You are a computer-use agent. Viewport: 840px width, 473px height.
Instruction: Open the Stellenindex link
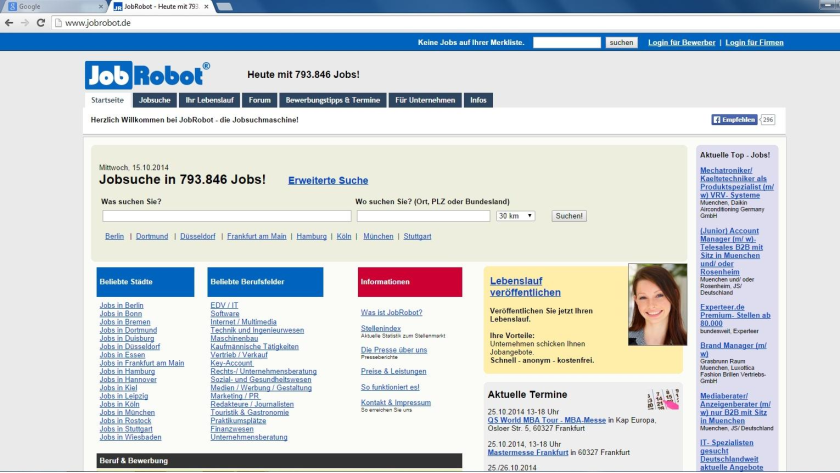point(381,328)
